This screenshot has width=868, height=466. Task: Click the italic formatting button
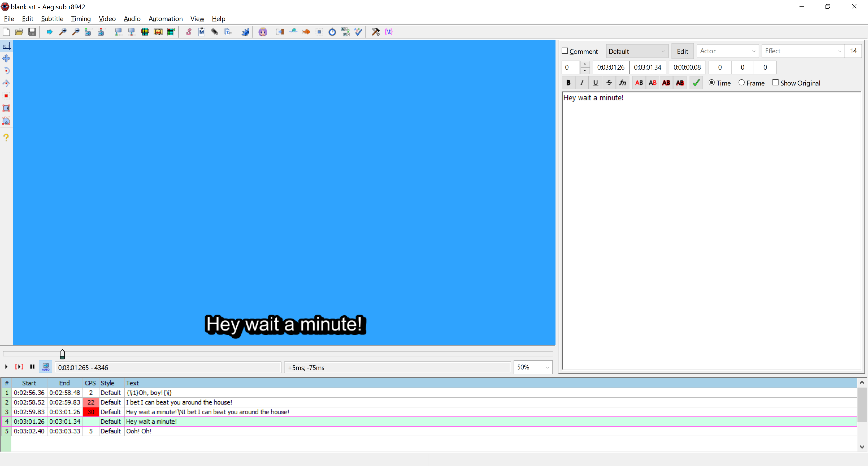click(x=582, y=83)
